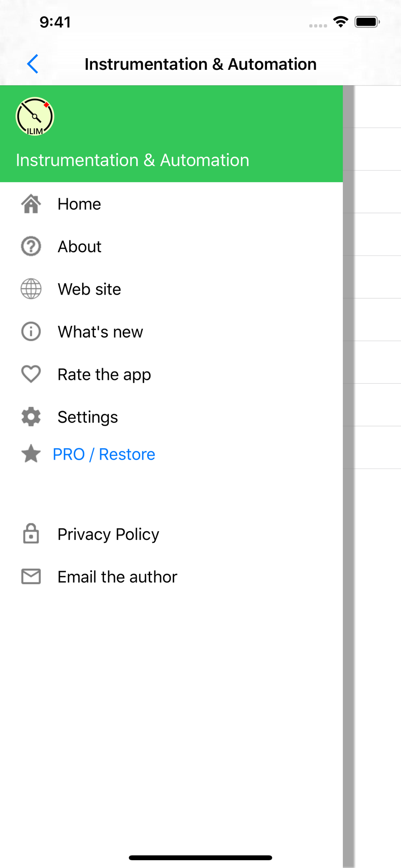Click the gear Settings icon
Viewport: 401px width, 868px height.
[x=31, y=417]
